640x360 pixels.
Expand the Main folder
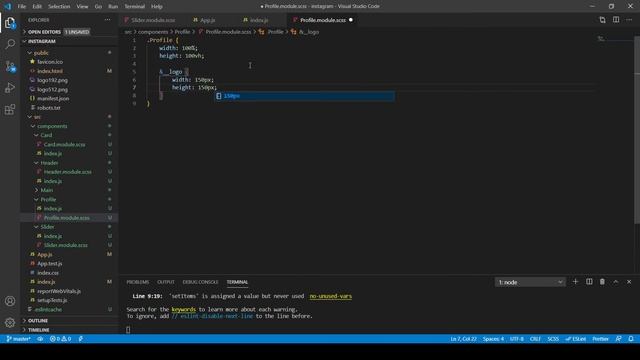[x=69, y=190]
